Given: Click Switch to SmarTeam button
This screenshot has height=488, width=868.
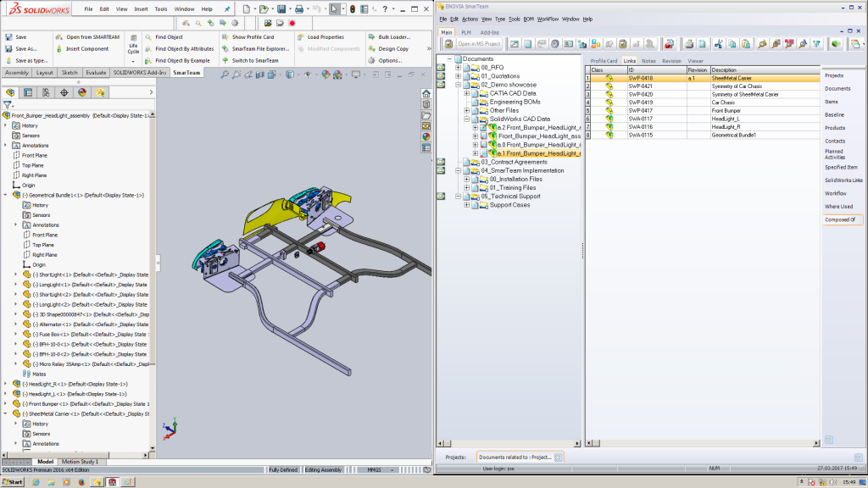Looking at the screenshot, I should [250, 60].
